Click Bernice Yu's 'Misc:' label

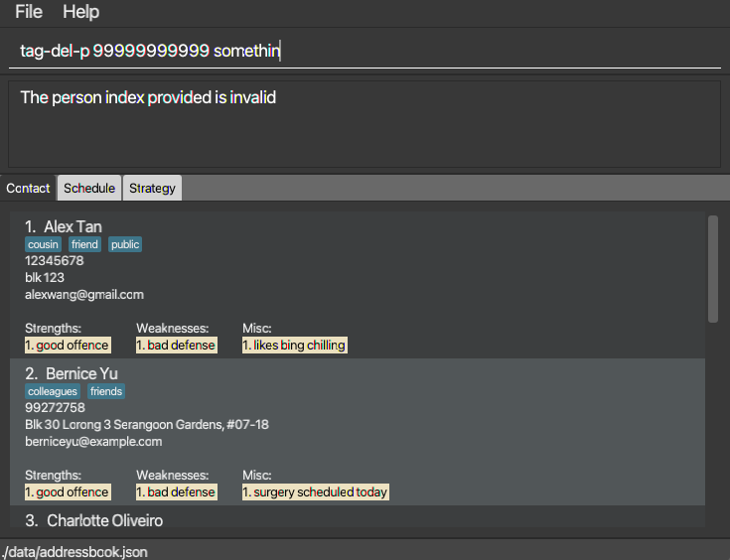click(x=257, y=476)
